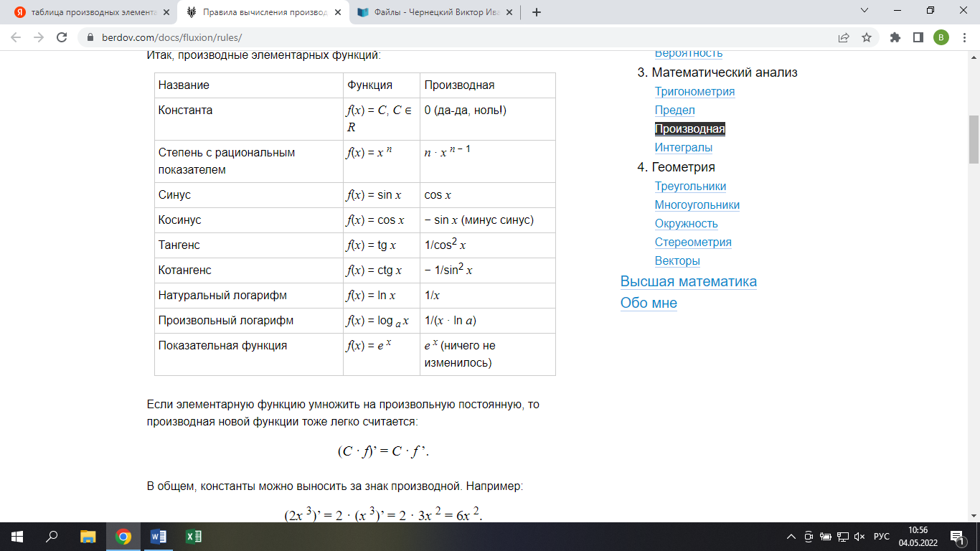Show hidden tray icons chevron

click(x=791, y=537)
